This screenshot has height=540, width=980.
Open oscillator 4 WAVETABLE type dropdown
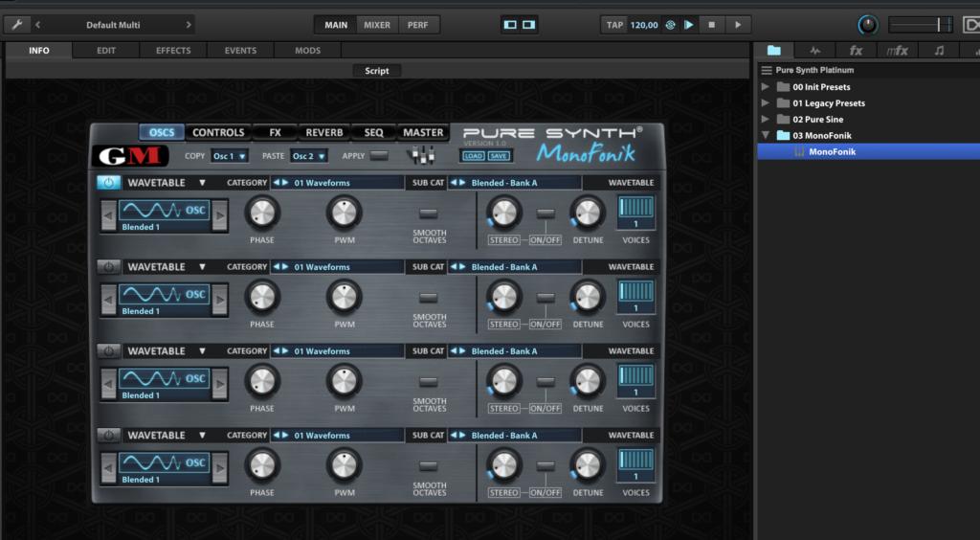point(167,436)
